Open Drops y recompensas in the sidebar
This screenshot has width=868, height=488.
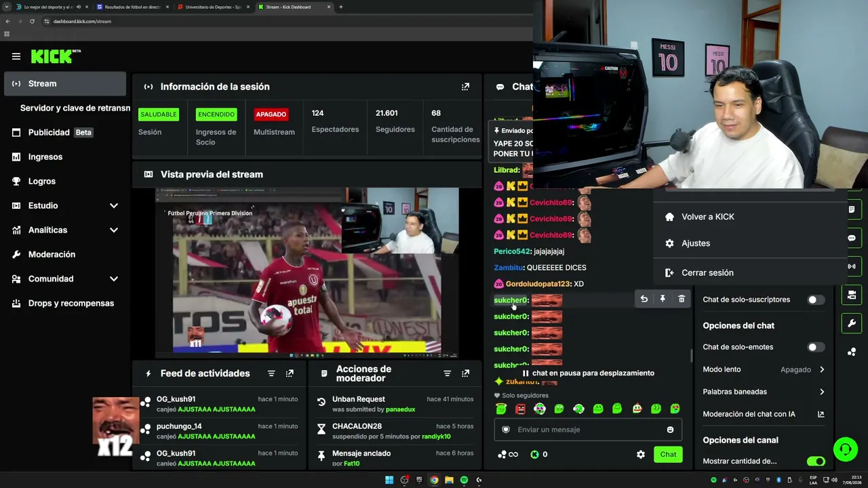[65, 303]
